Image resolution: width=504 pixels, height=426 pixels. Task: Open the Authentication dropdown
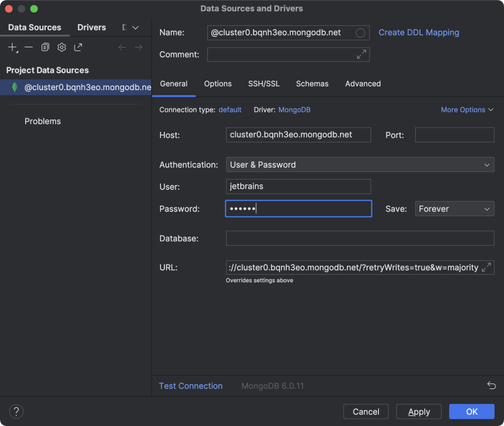click(x=360, y=165)
